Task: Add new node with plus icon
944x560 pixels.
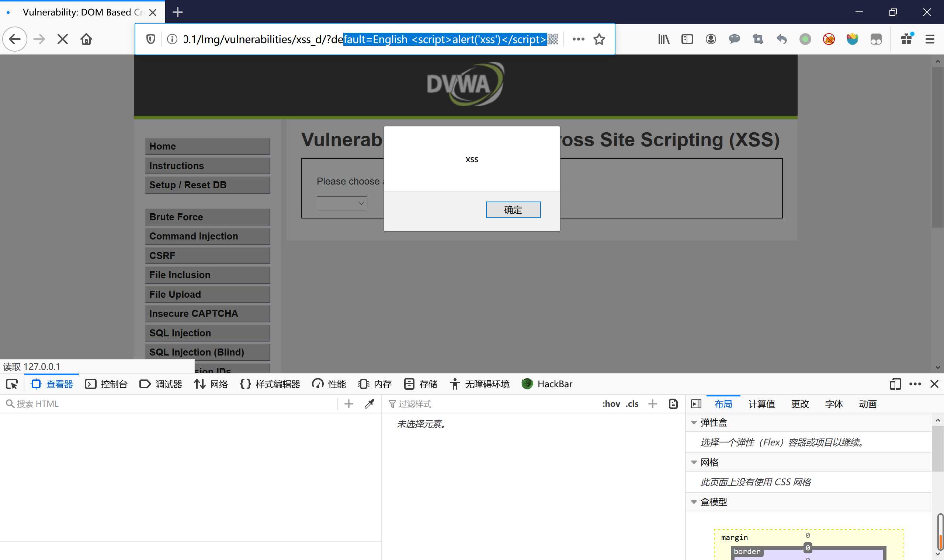Action: [348, 404]
